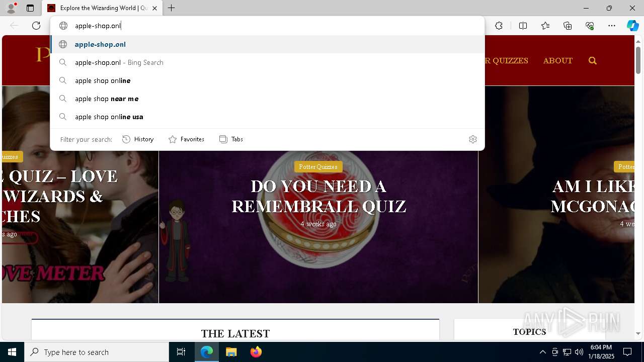Screen dimensions: 644x362
Task: Open File Explorer from the taskbar
Action: [231, 352]
